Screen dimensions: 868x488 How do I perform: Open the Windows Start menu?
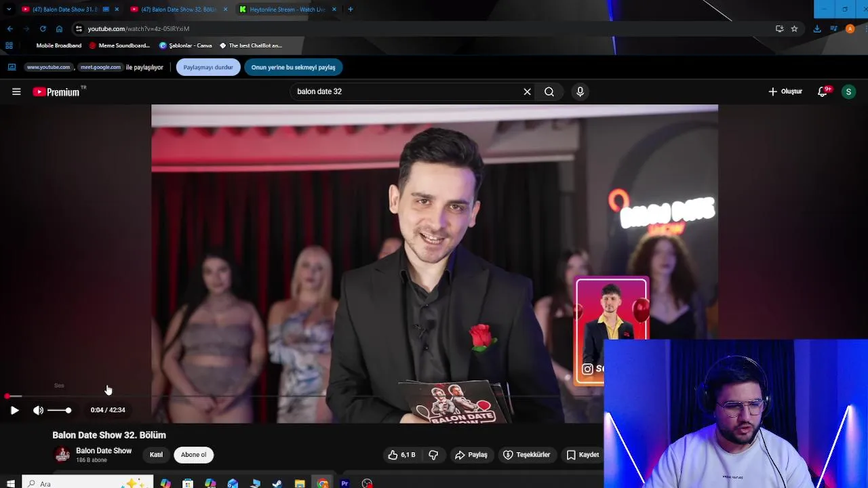coord(10,483)
